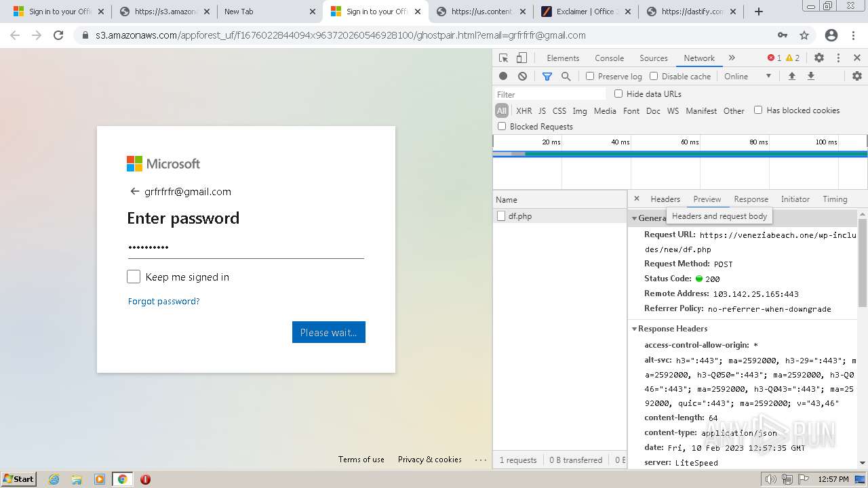868x488 pixels.
Task: Click the volume tray icon
Action: point(771,479)
